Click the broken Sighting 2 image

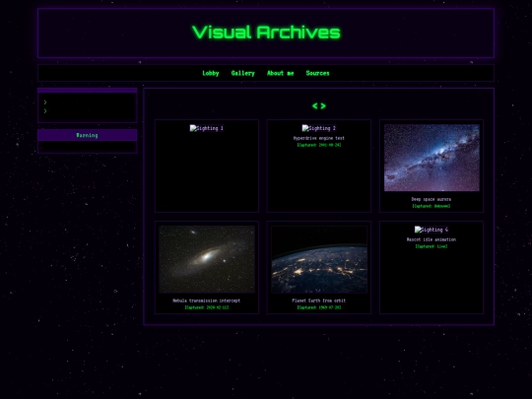318,128
